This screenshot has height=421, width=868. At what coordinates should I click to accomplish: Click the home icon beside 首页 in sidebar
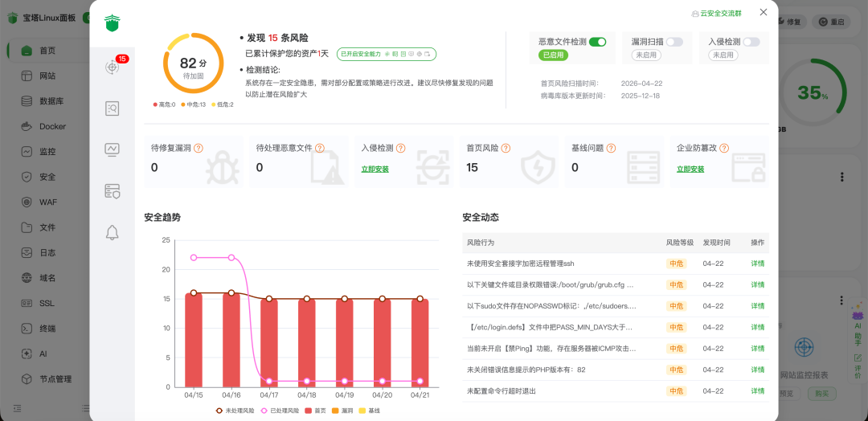27,51
